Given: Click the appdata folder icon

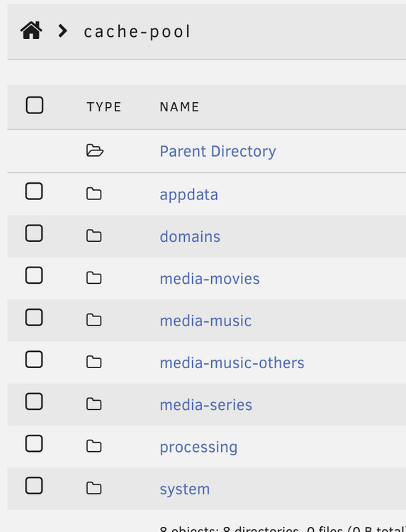Looking at the screenshot, I should coord(94,194).
